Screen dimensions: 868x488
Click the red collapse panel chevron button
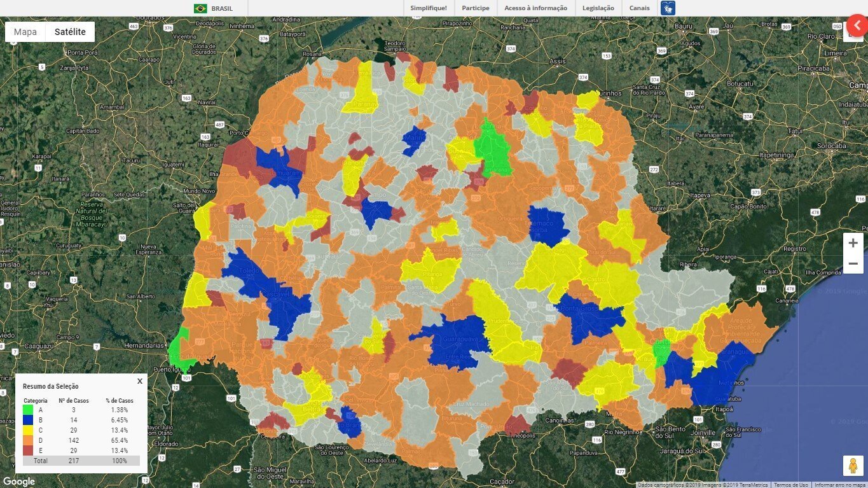point(857,25)
